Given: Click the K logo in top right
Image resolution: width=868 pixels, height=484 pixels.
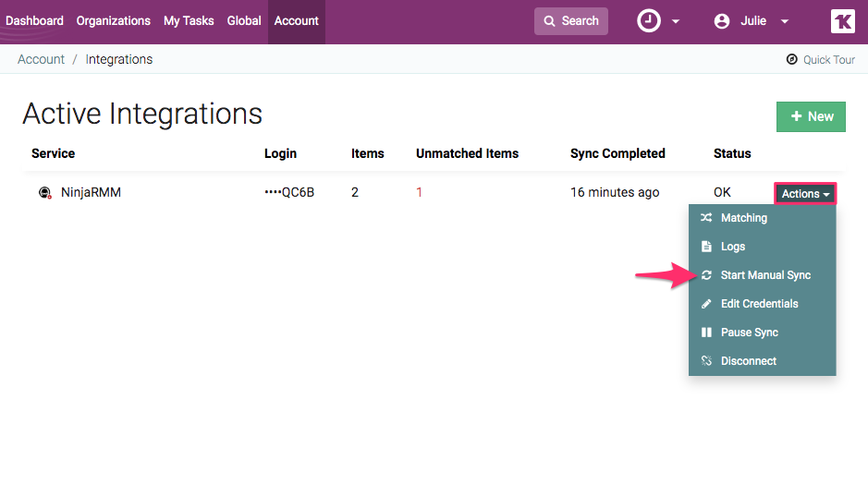Looking at the screenshot, I should pos(842,21).
